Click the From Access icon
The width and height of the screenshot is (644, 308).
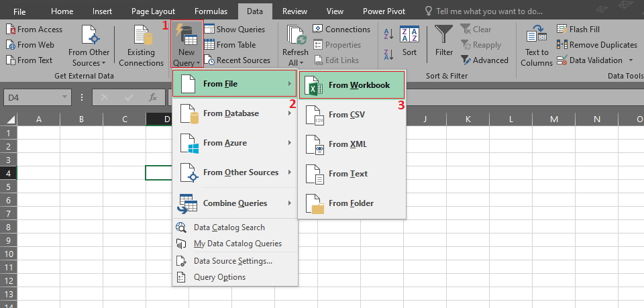tap(11, 30)
